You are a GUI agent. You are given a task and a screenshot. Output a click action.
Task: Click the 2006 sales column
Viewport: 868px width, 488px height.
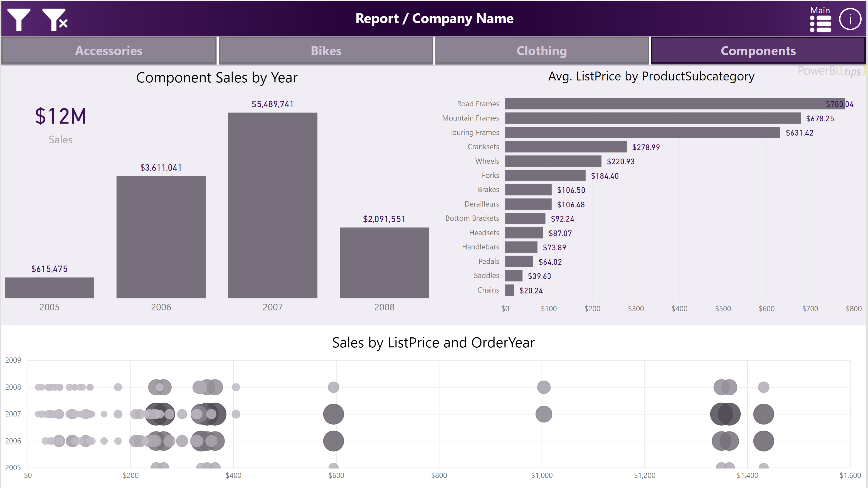(x=161, y=237)
